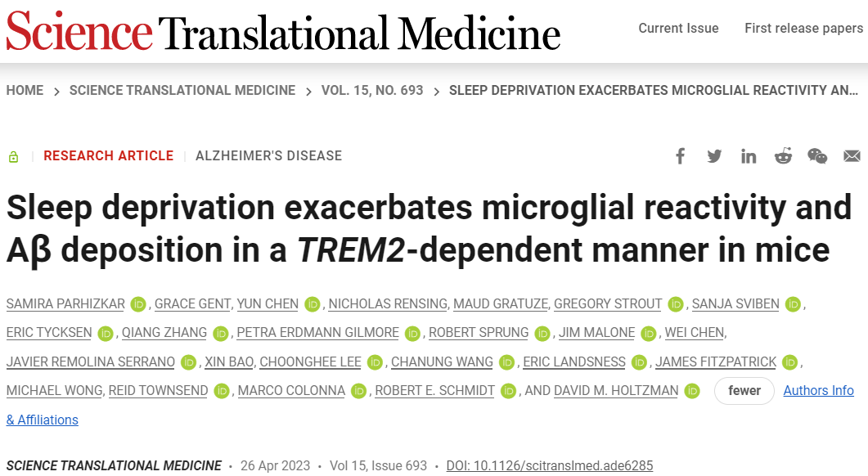The height and width of the screenshot is (476, 868).
Task: Open Samira Parhizkar's ORCID iD icon
Action: click(x=137, y=304)
